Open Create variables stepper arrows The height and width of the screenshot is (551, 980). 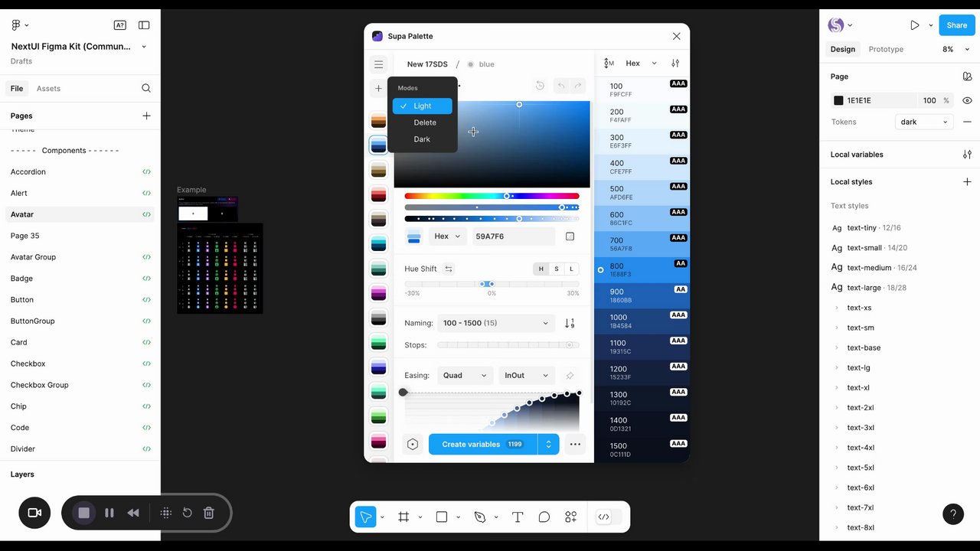coord(548,444)
